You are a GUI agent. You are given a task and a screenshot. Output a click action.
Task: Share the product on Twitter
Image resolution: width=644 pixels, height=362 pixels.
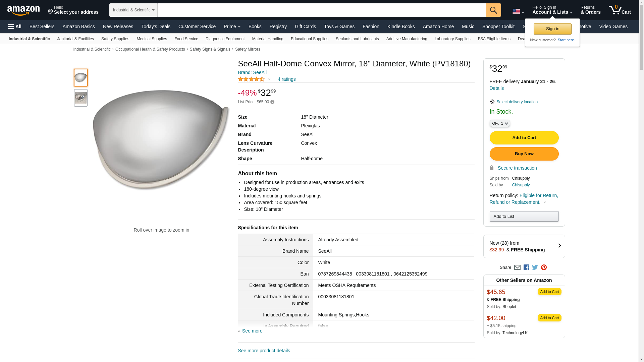[535, 267]
